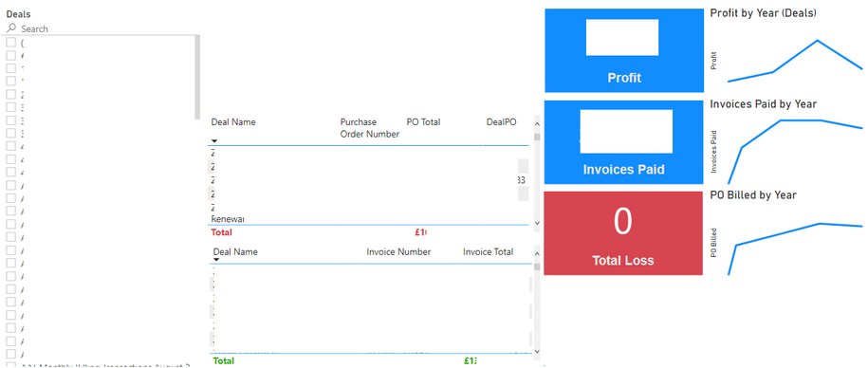Select the red Total Loss card
Viewport: 868px width, 368px height.
pos(623,233)
